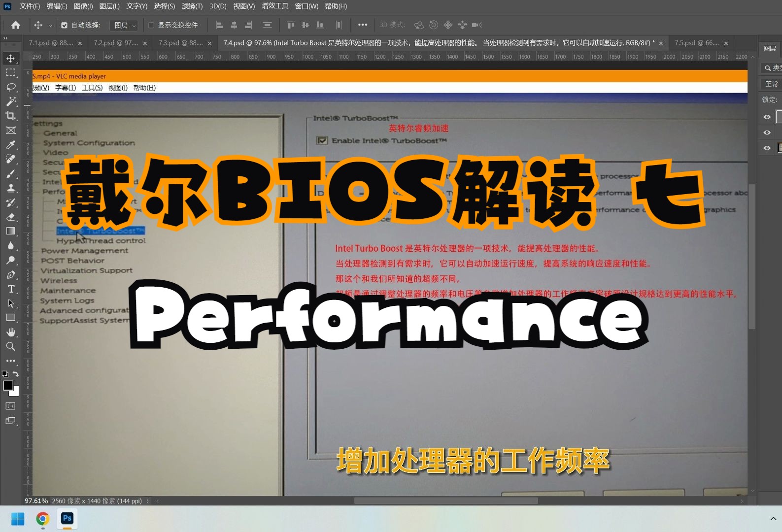Go to the Photoshop Home screen
782x532 pixels.
16,25
